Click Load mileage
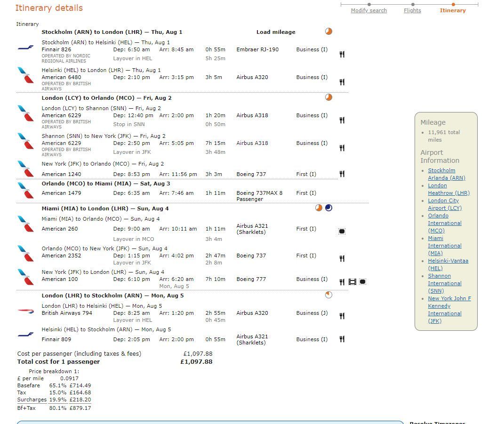The image size is (504, 424). (276, 32)
